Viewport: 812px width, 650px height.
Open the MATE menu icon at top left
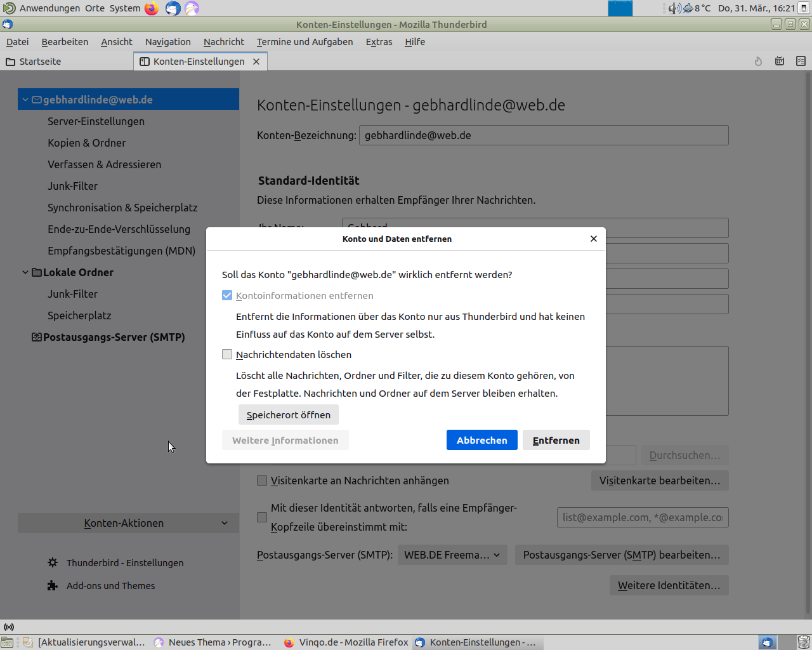click(9, 8)
